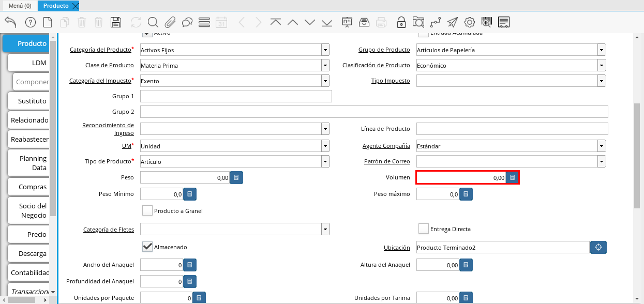Click the Categoría de Fletes label link
The width and height of the screenshot is (644, 304).
pos(109,229)
